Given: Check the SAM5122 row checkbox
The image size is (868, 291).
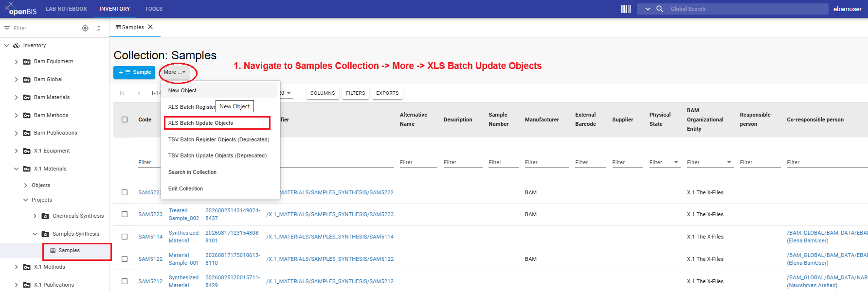Looking at the screenshot, I should click(x=125, y=259).
